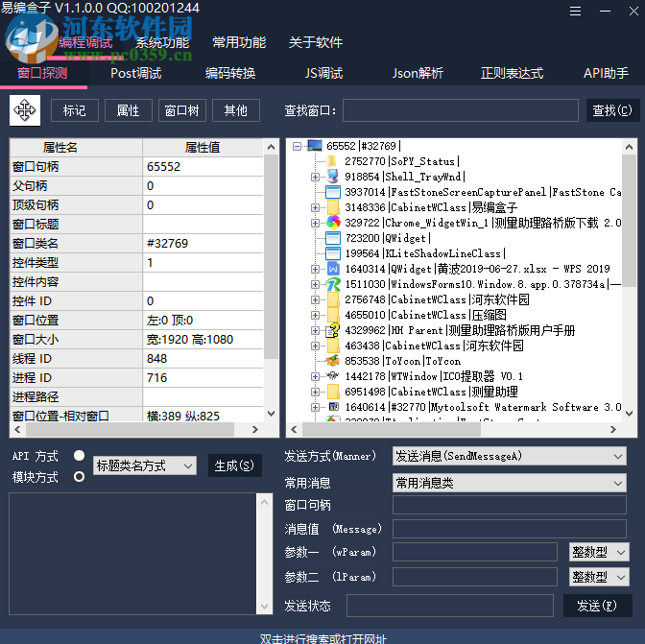Image resolution: width=645 pixels, height=644 pixels.
Task: Click the 窗口句柄 input field in send panel
Action: click(510, 505)
